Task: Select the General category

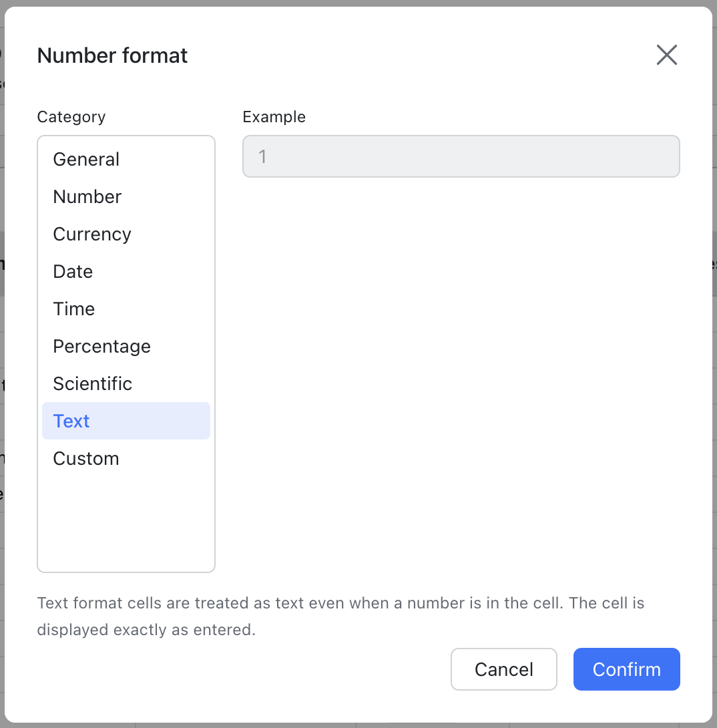Action: [x=86, y=159]
